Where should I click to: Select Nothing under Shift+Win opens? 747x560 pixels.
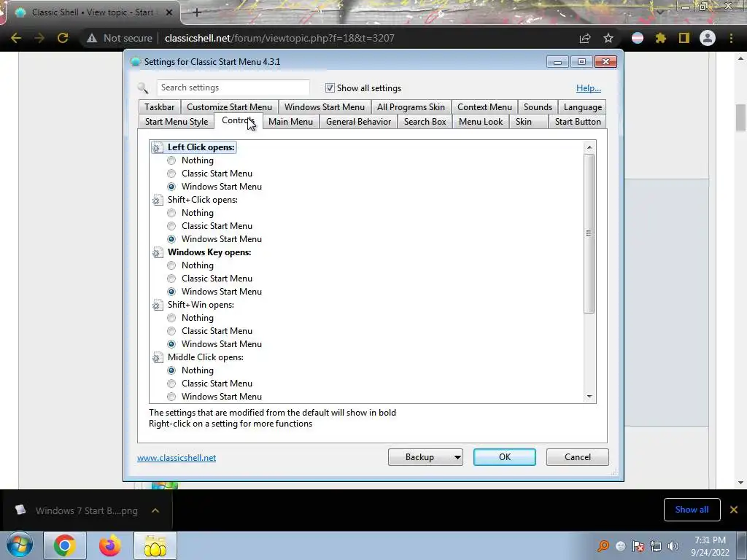click(x=171, y=318)
